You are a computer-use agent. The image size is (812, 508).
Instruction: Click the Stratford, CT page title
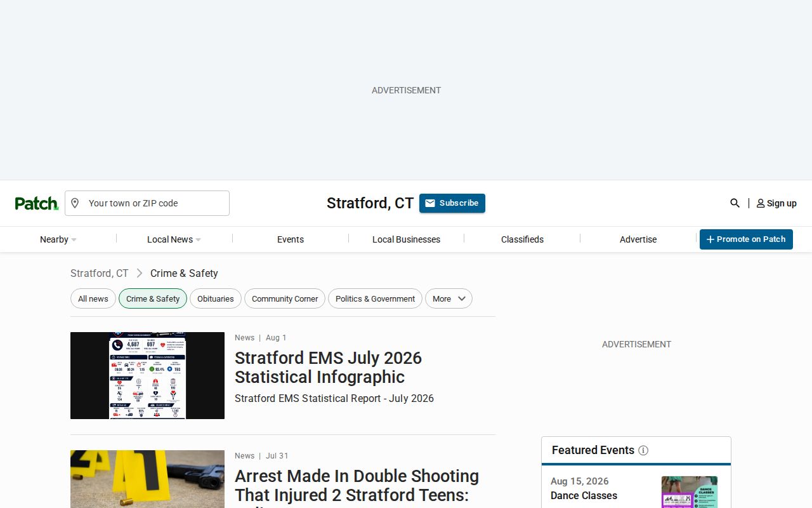[370, 203]
